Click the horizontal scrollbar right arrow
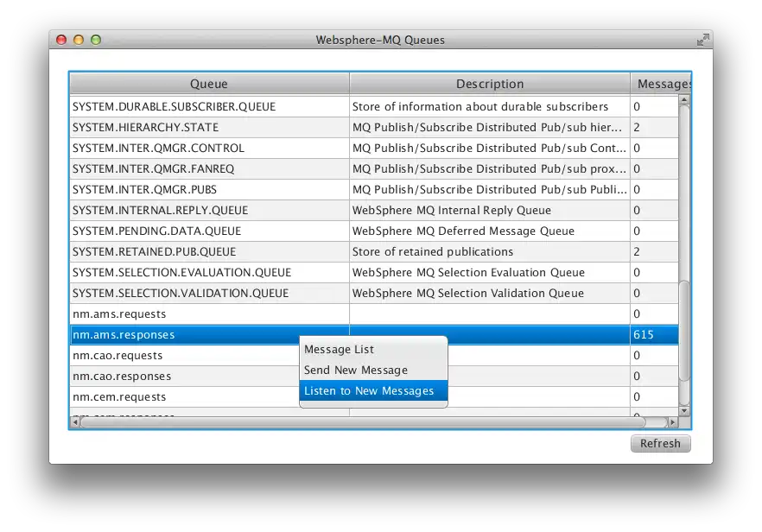Screen dimensions: 762x532 672,422
